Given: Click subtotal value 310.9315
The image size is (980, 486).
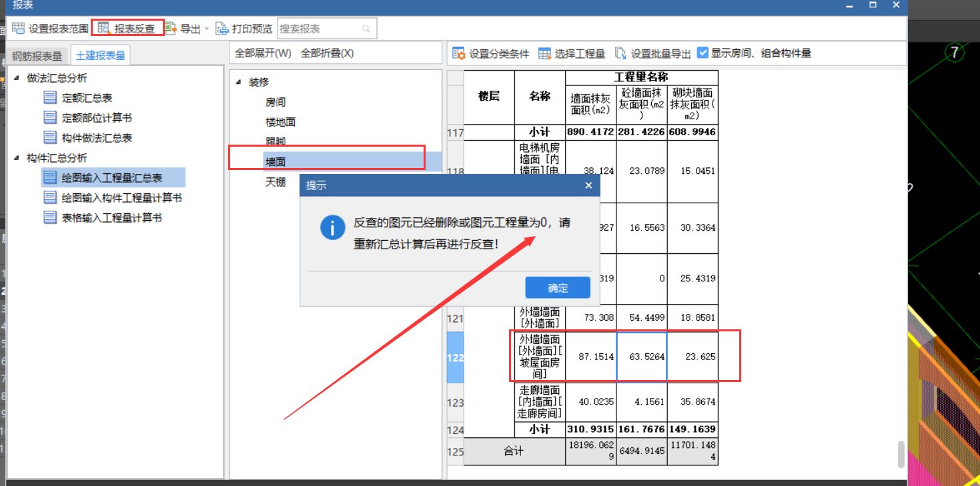Looking at the screenshot, I should 591,429.
